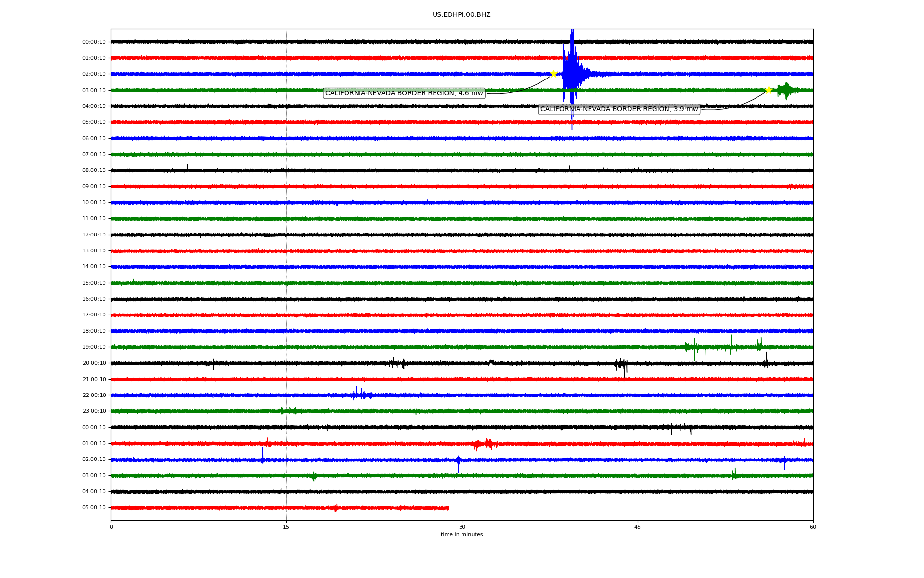This screenshot has width=924, height=578.
Task: Click the x-axis tick label 60
Action: (813, 527)
